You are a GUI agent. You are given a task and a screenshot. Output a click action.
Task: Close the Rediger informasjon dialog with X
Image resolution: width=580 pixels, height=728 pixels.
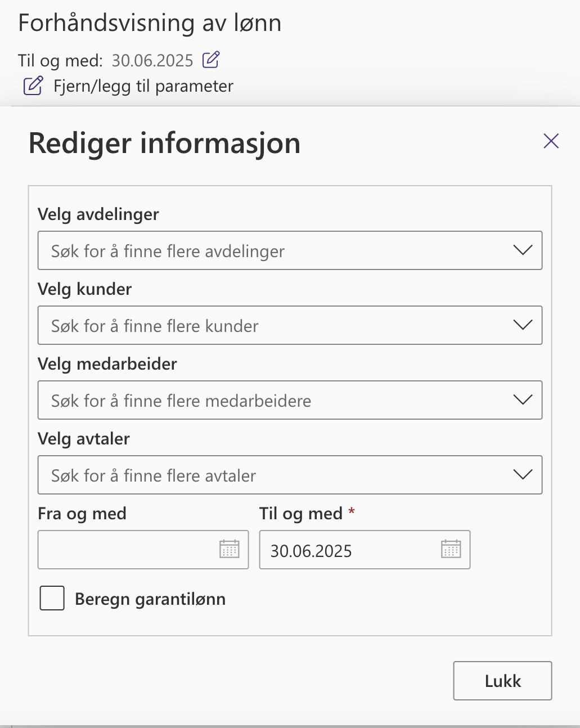coord(551,141)
